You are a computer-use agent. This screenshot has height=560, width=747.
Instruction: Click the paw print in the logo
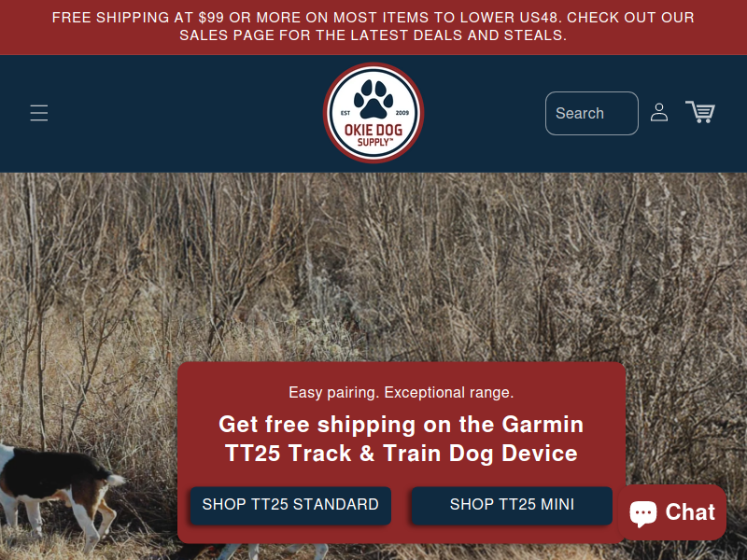tap(373, 99)
